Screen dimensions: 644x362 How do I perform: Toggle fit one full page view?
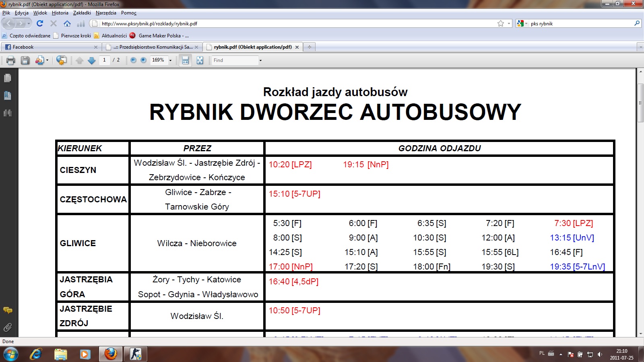click(x=200, y=60)
